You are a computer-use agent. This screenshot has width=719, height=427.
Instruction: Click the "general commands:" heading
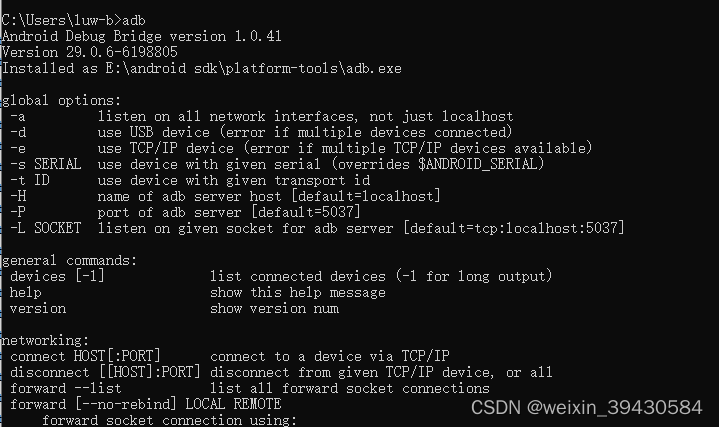(x=69, y=260)
